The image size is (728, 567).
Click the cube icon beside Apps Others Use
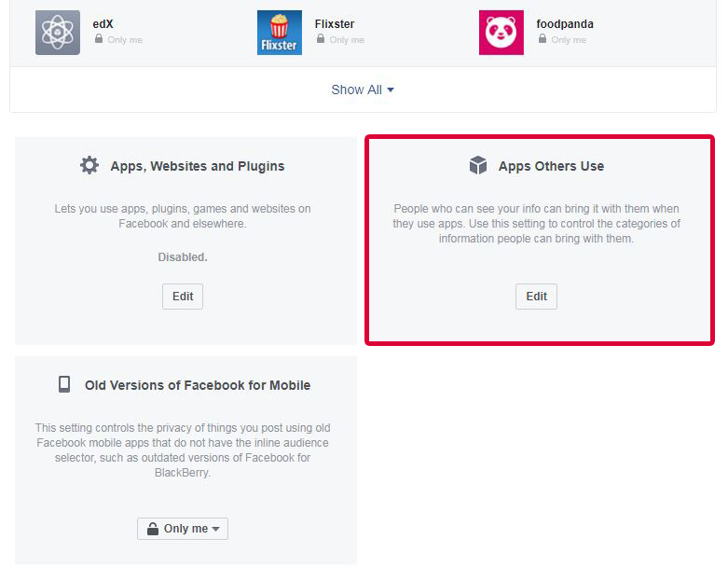478,166
